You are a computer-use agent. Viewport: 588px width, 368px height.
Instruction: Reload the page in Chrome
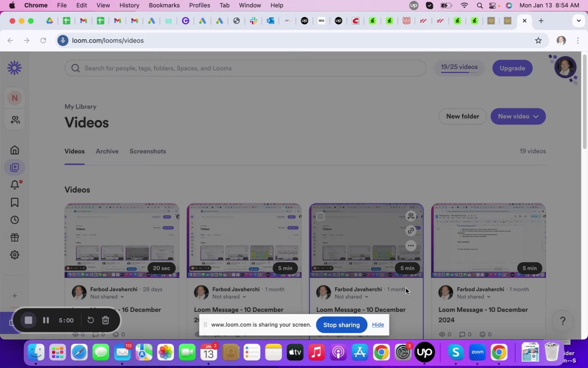click(43, 40)
